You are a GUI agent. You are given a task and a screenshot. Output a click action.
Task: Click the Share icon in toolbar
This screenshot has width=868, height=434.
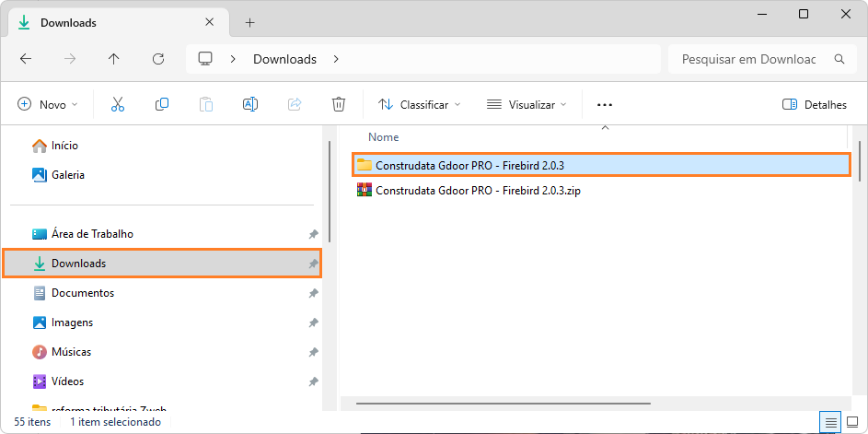coord(295,104)
